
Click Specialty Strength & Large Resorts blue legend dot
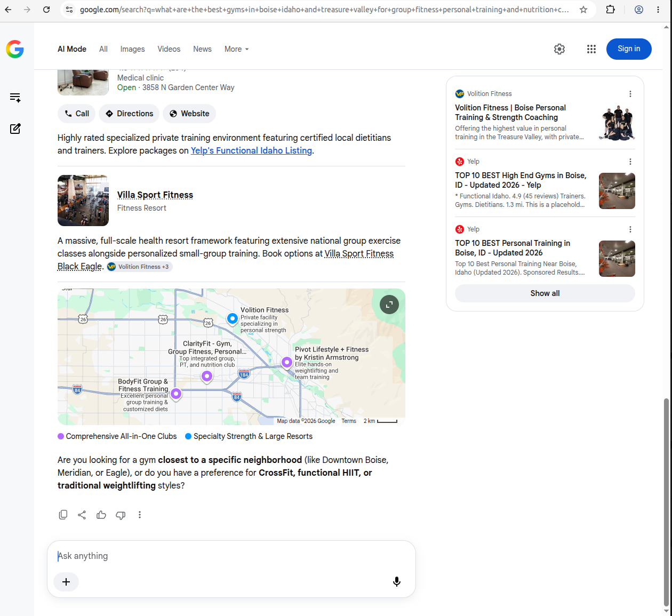tap(188, 436)
